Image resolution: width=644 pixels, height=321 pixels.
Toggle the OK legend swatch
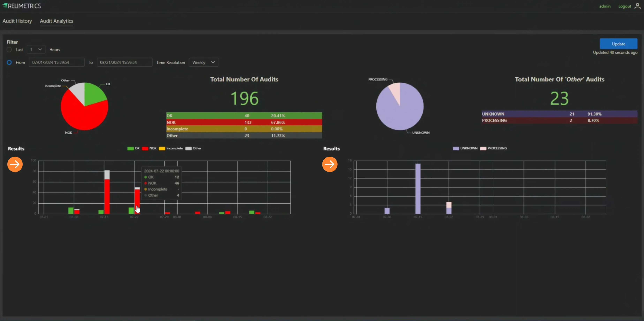point(130,148)
